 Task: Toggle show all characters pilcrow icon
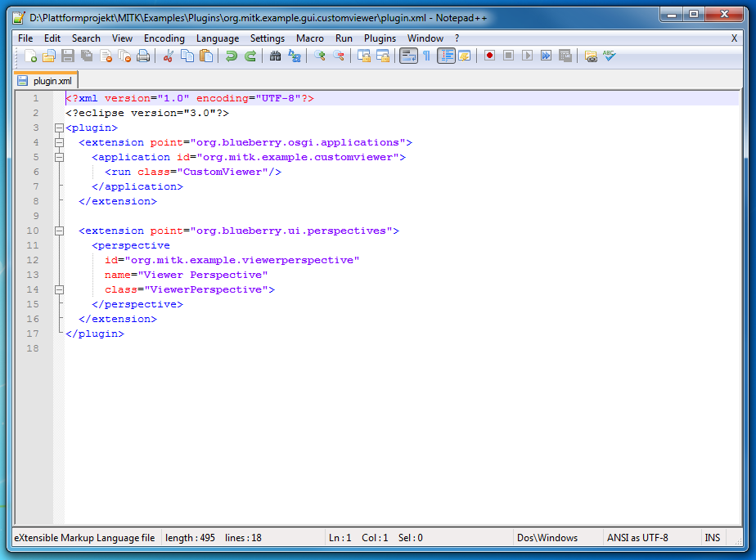427,56
